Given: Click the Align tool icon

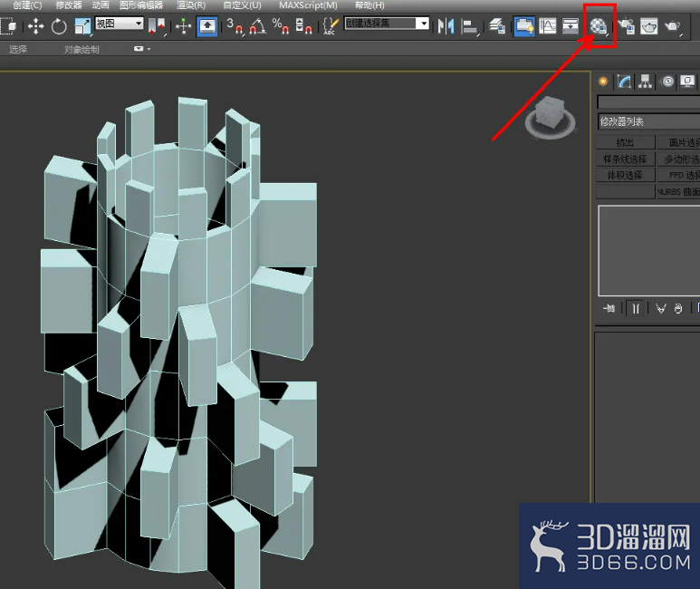Looking at the screenshot, I should [470, 26].
